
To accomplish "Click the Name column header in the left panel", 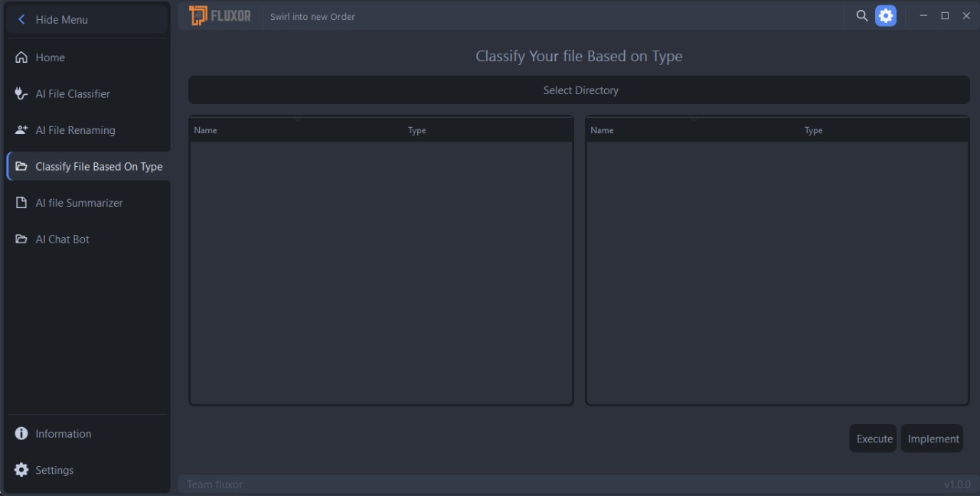I will 205,130.
